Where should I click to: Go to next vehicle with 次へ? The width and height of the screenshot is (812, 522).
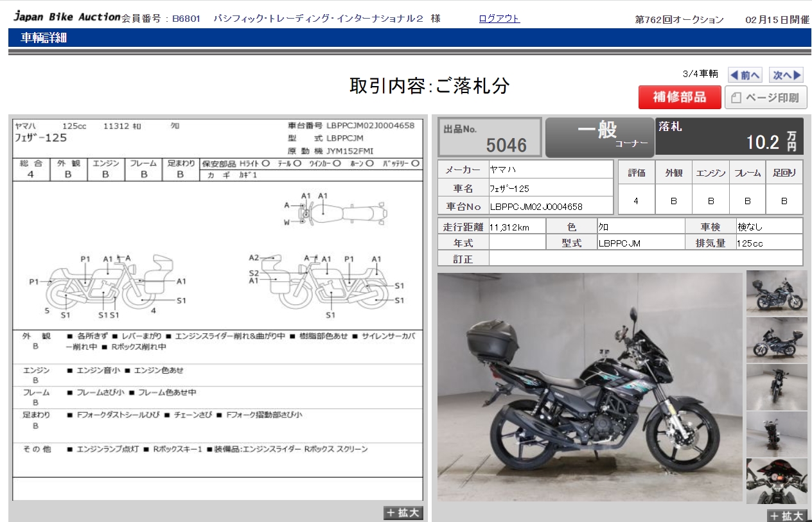click(x=787, y=75)
